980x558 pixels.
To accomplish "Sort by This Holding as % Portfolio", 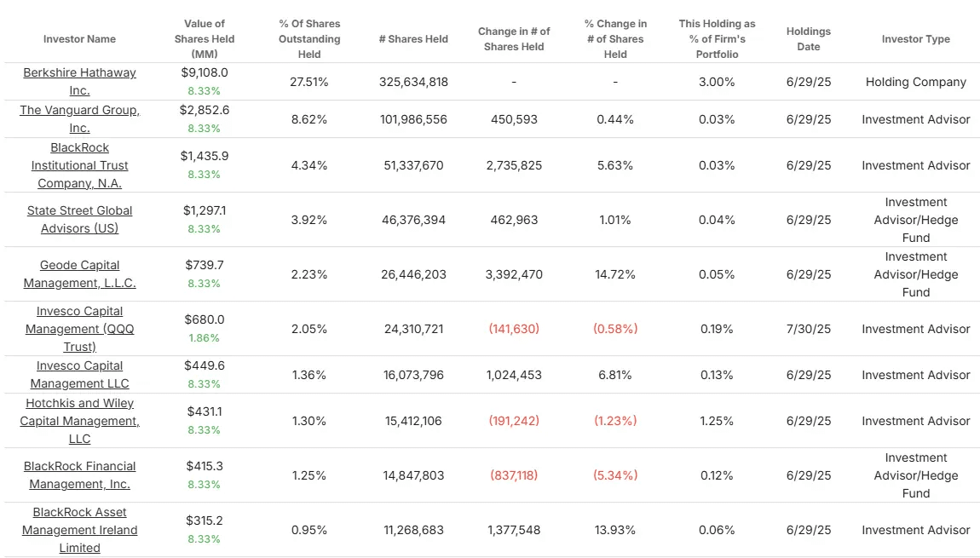I will pyautogui.click(x=717, y=38).
